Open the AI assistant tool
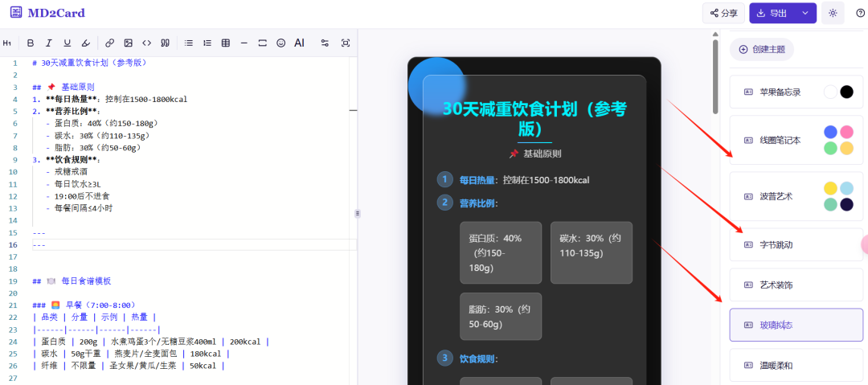 point(299,43)
